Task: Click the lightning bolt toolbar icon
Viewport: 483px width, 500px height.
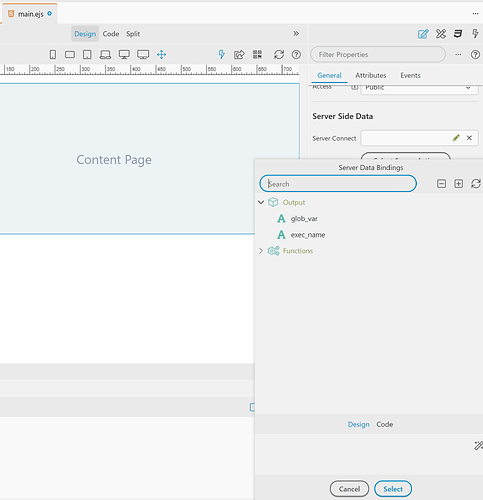Action: [221, 54]
